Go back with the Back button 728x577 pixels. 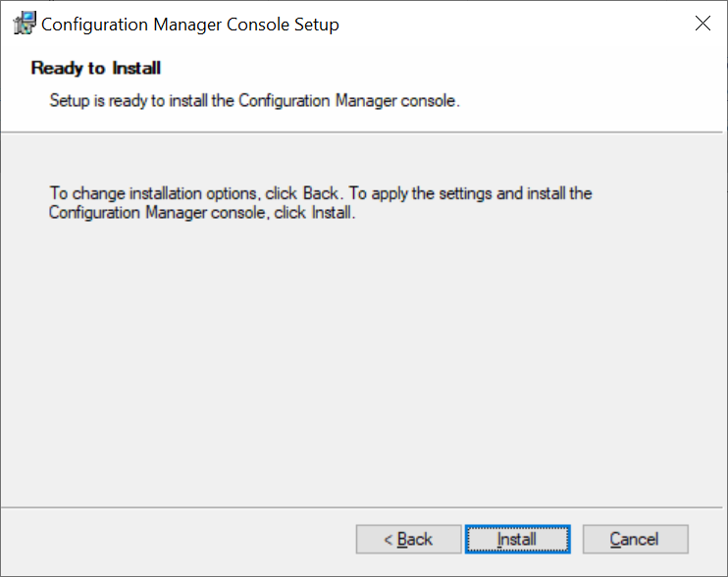[x=408, y=539]
